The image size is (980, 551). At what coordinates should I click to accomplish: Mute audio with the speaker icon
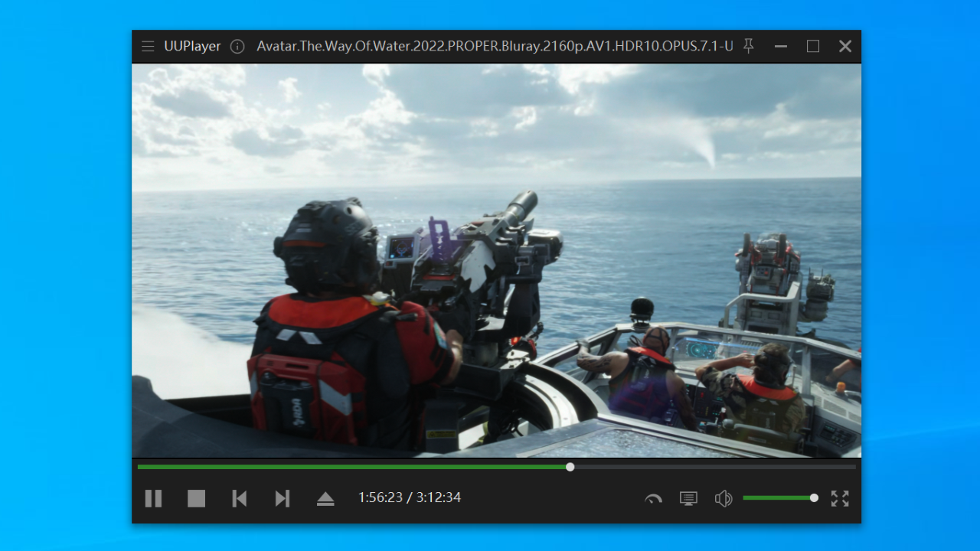point(724,499)
